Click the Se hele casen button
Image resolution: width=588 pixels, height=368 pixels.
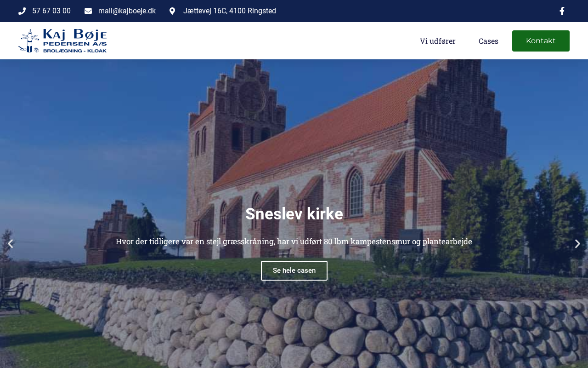294,270
